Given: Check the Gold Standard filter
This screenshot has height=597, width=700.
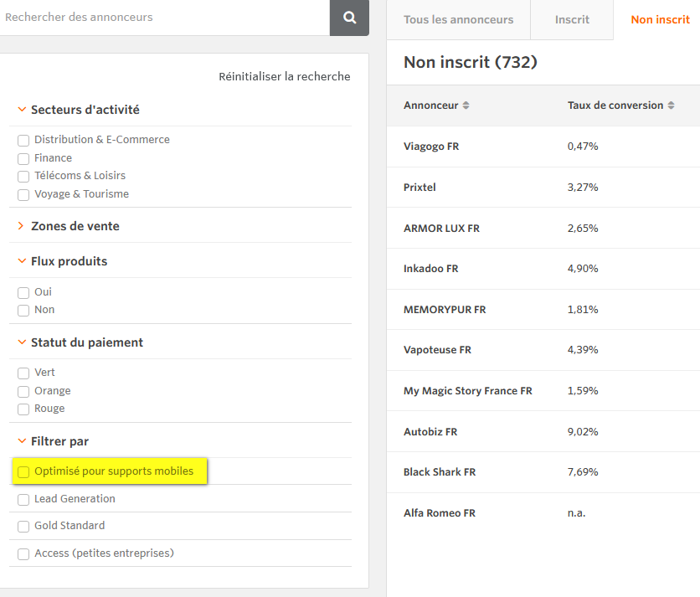Looking at the screenshot, I should click(x=23, y=527).
